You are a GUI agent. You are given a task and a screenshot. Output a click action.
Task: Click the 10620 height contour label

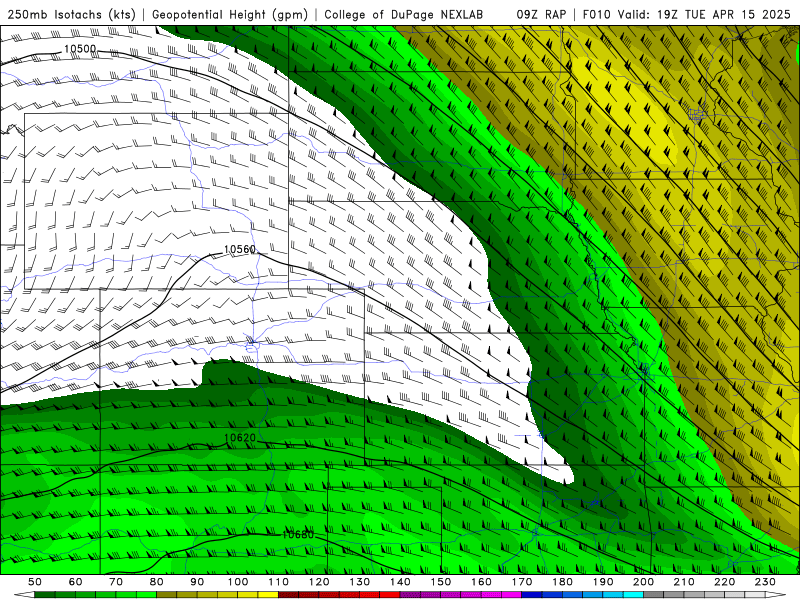(240, 438)
